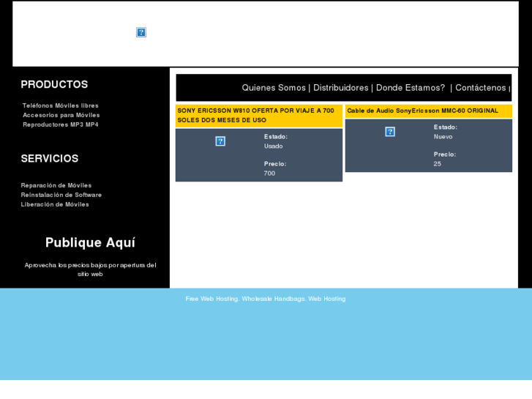The width and height of the screenshot is (532, 399).
Task: Open Liberación de Móviles service
Action: pyautogui.click(x=55, y=204)
